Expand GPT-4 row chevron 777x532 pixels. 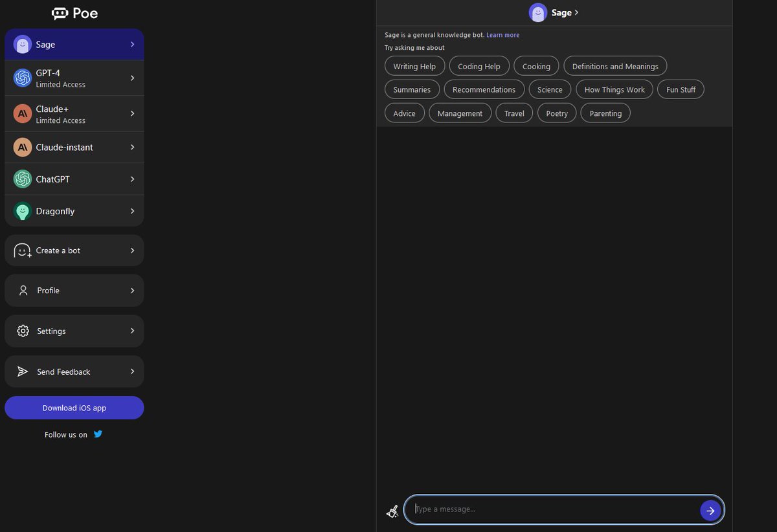point(132,78)
